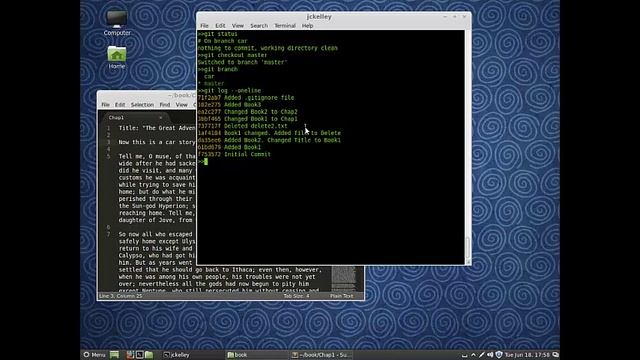Click 'Line 3, Column 25' in status bar
This screenshot has height=360, width=640.
point(121,296)
